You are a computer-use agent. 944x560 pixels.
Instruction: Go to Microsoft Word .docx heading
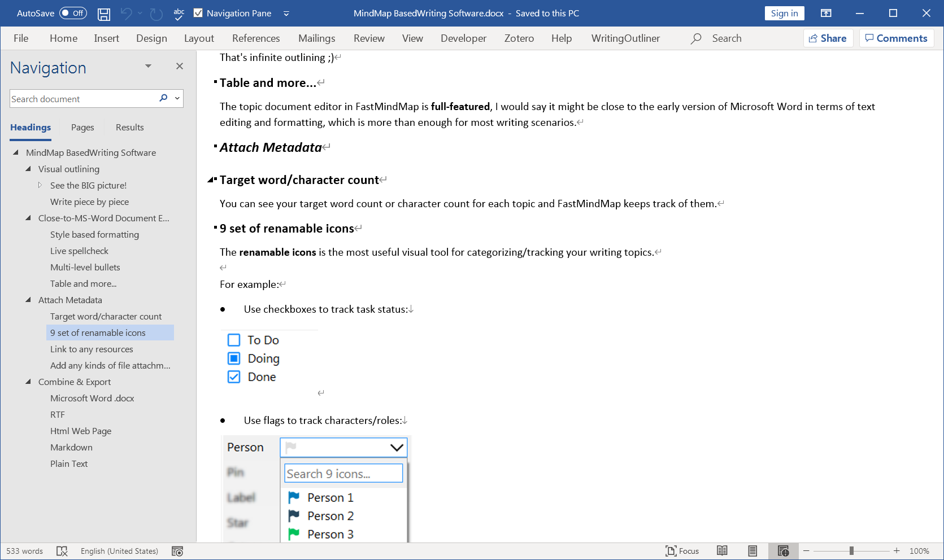(x=92, y=398)
